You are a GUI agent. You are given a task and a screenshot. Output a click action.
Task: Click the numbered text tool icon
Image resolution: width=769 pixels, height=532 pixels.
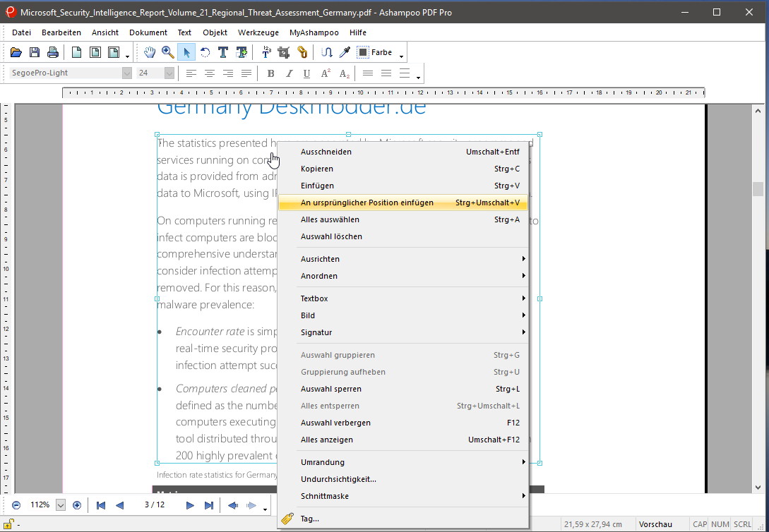coord(266,52)
